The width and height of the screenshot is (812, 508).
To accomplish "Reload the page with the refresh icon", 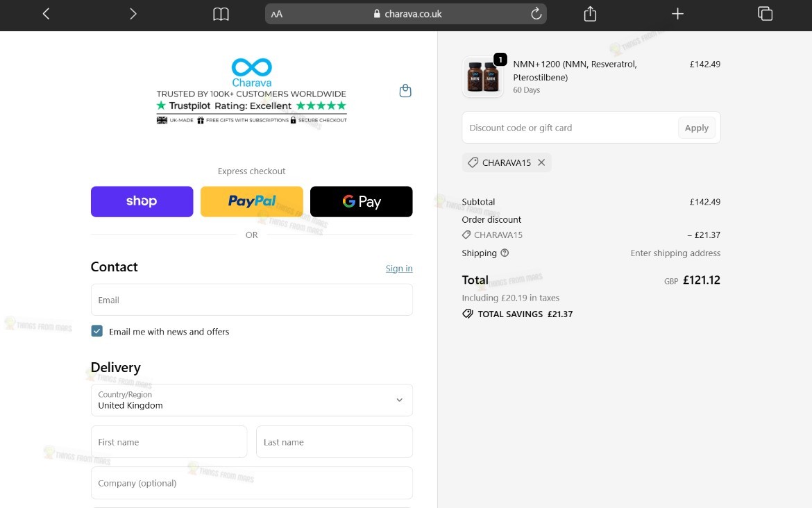I will click(x=536, y=13).
